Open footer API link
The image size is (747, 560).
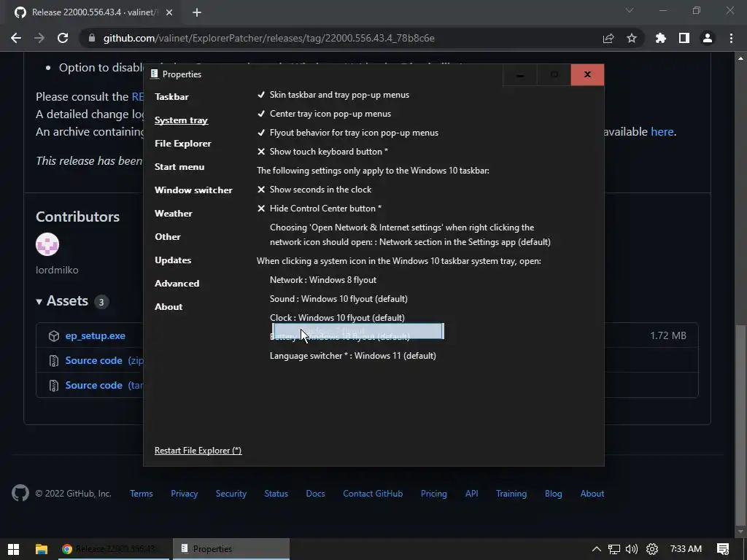(472, 494)
